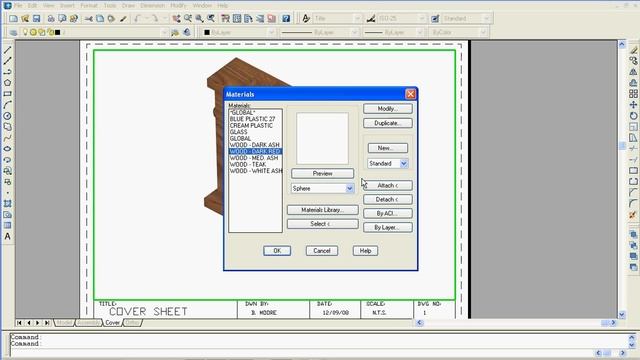The image size is (640, 360).
Task: Open the ByLayer lineweight dropdown
Action: (x=420, y=32)
